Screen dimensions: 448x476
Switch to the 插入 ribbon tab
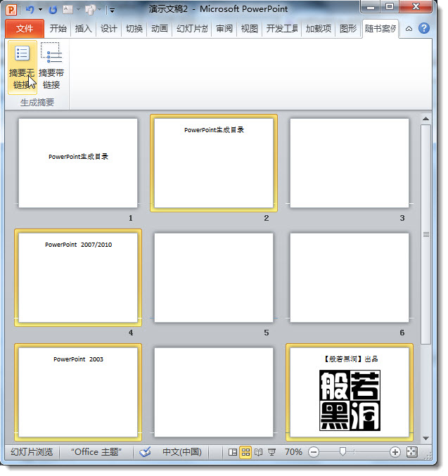[x=83, y=29]
